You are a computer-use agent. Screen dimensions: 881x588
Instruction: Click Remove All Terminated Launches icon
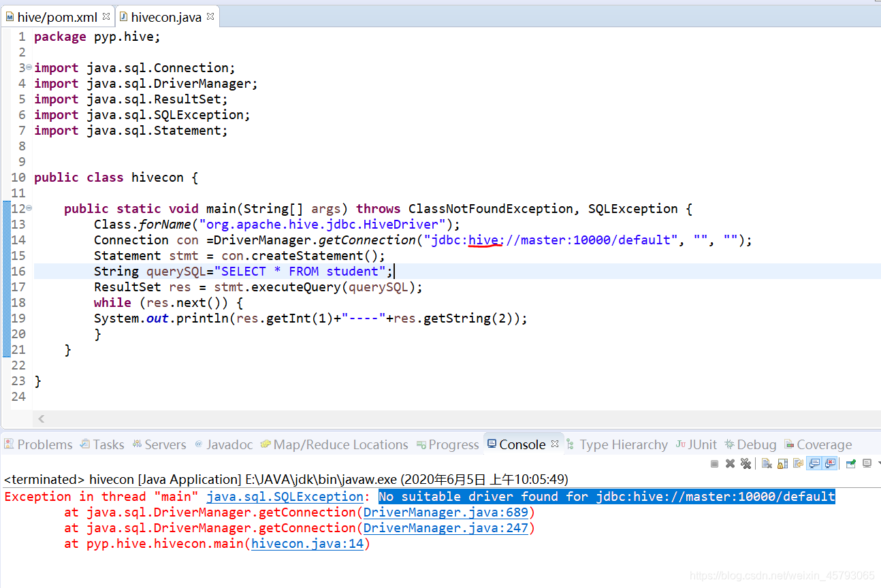[x=746, y=463]
